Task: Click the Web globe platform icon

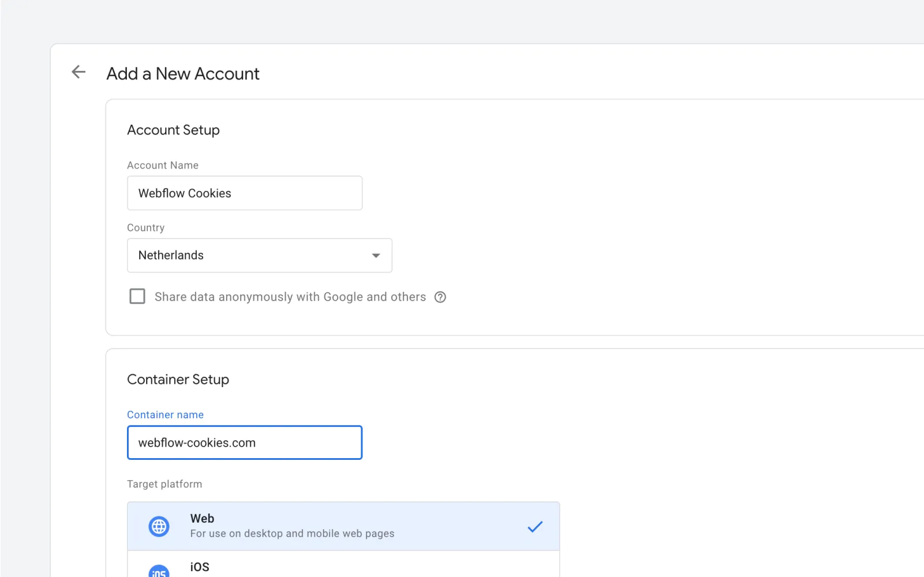Action: coord(159,526)
